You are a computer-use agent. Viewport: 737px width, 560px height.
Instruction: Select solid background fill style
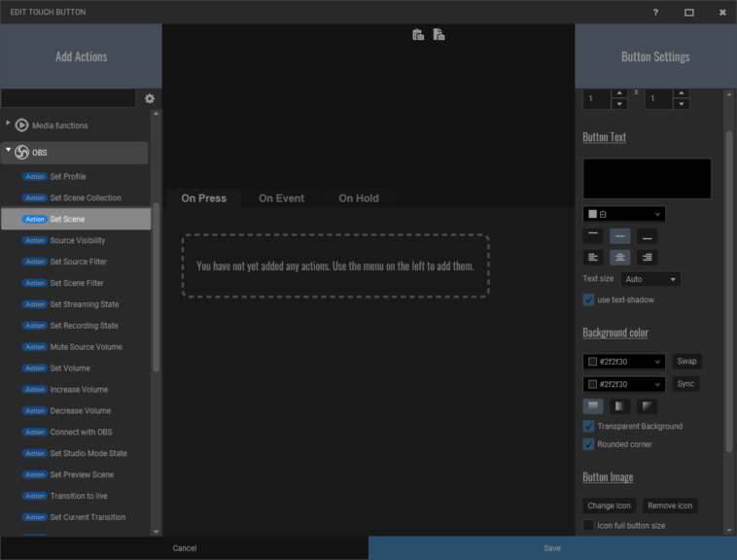tap(593, 406)
